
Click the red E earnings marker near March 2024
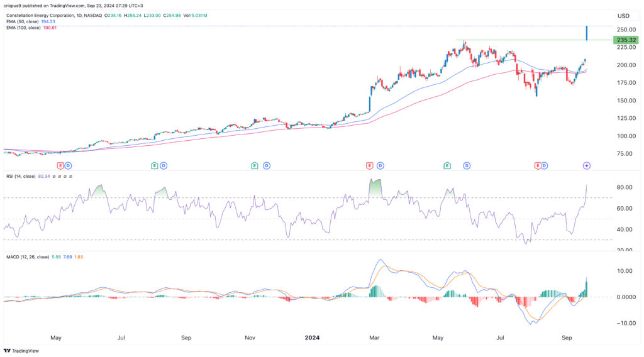370,166
